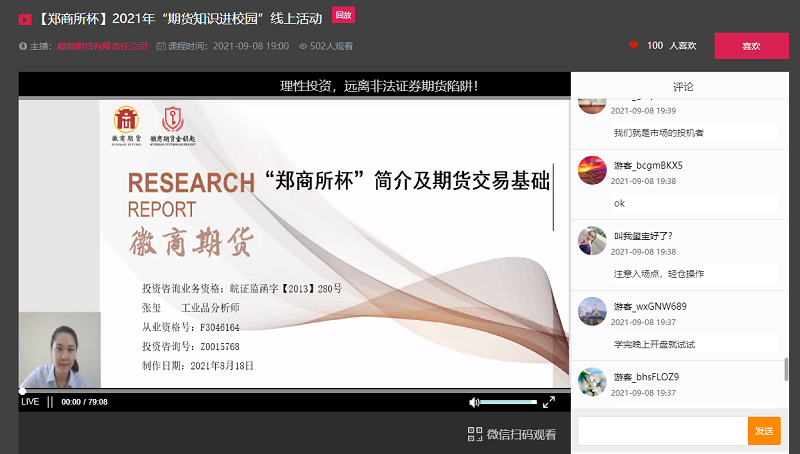Click the orange 发送 send button

click(x=764, y=431)
